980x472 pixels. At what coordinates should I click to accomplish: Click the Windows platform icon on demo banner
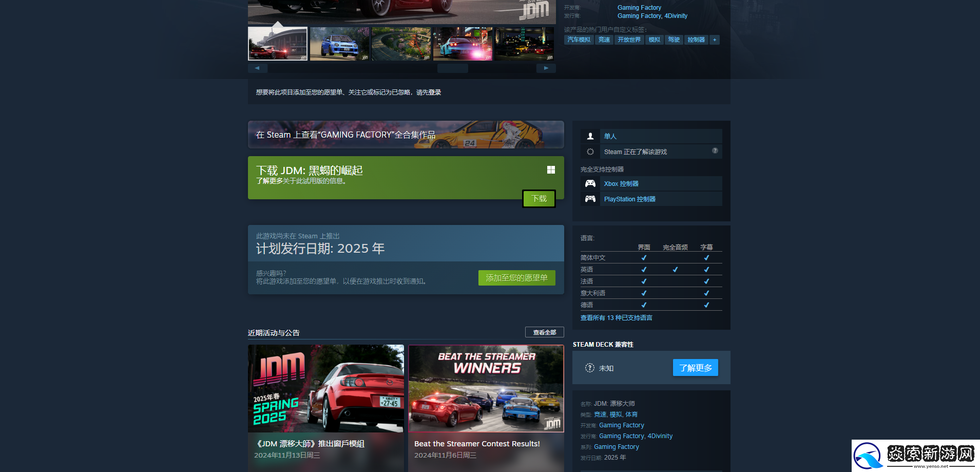[x=551, y=170]
